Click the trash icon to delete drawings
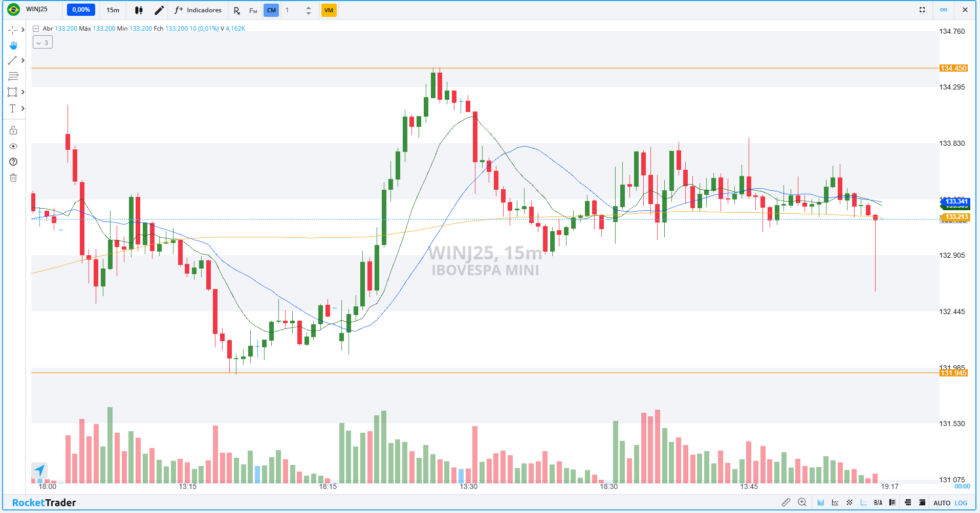 (13, 177)
